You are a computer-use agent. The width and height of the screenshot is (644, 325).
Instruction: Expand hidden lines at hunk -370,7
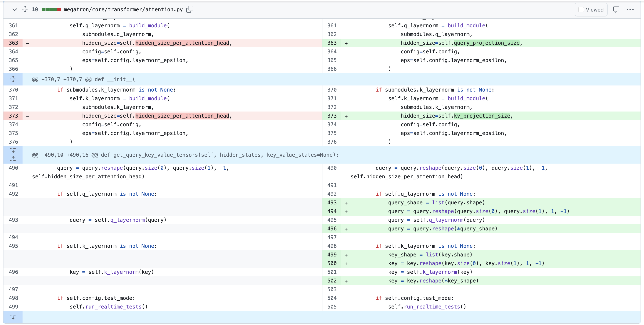coord(13,79)
